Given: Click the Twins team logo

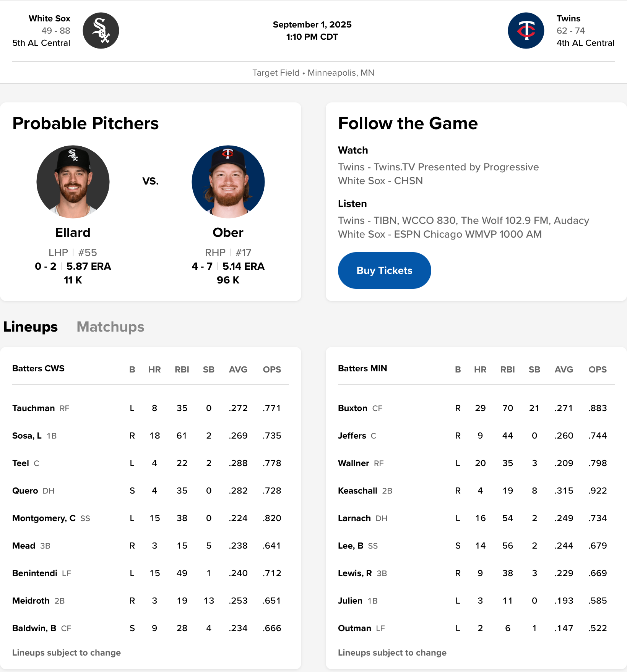Looking at the screenshot, I should 526,31.
